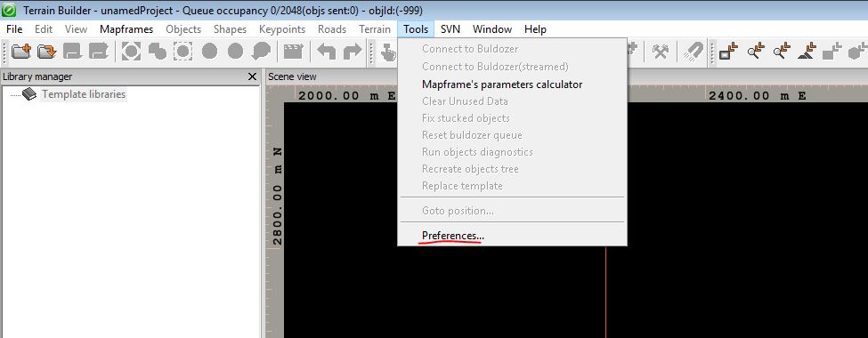Click the 2400.00 m E ruler label

coord(757,96)
